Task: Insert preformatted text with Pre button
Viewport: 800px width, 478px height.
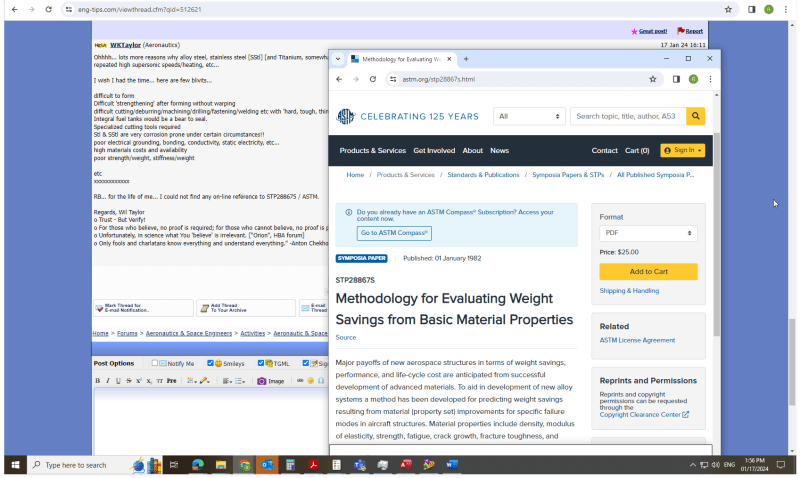Action: pyautogui.click(x=171, y=381)
